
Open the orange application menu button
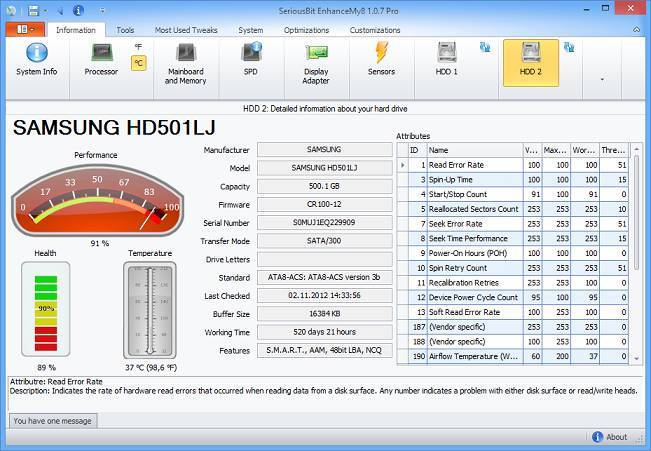pos(26,29)
